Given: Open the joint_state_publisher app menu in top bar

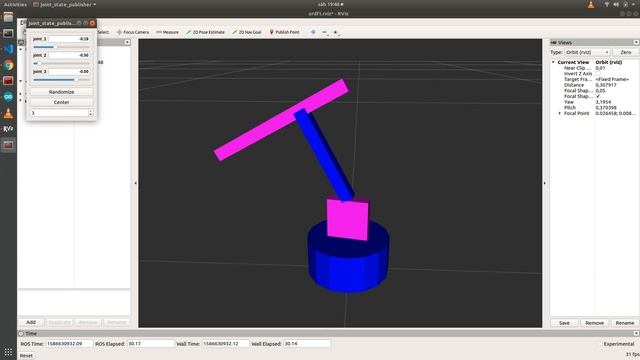Looking at the screenshot, I should 64,4.
